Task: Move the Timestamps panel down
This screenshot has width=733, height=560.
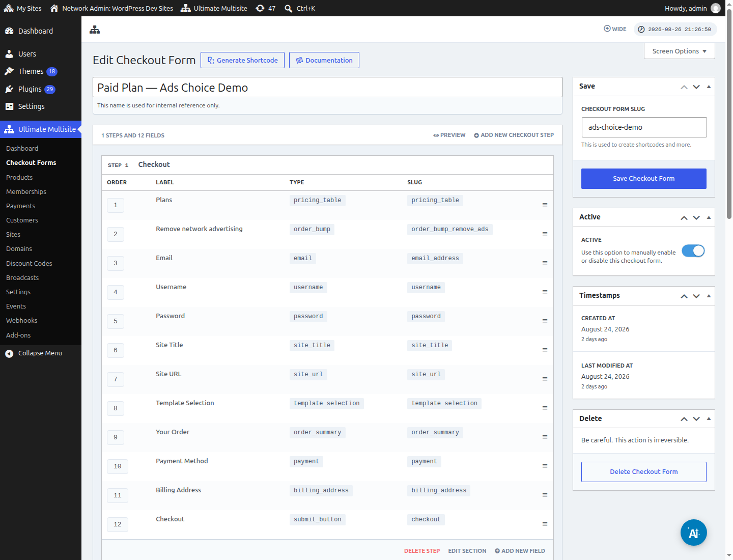Action: (696, 296)
